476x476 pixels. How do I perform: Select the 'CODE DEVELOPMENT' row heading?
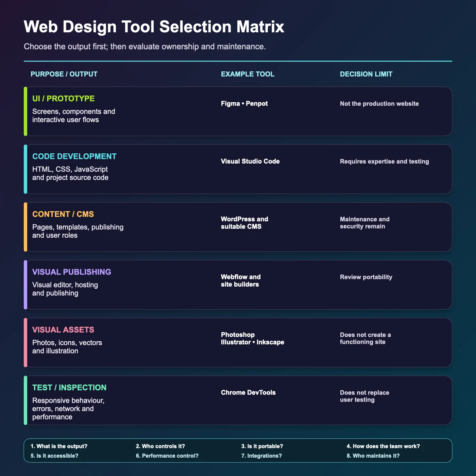[74, 156]
